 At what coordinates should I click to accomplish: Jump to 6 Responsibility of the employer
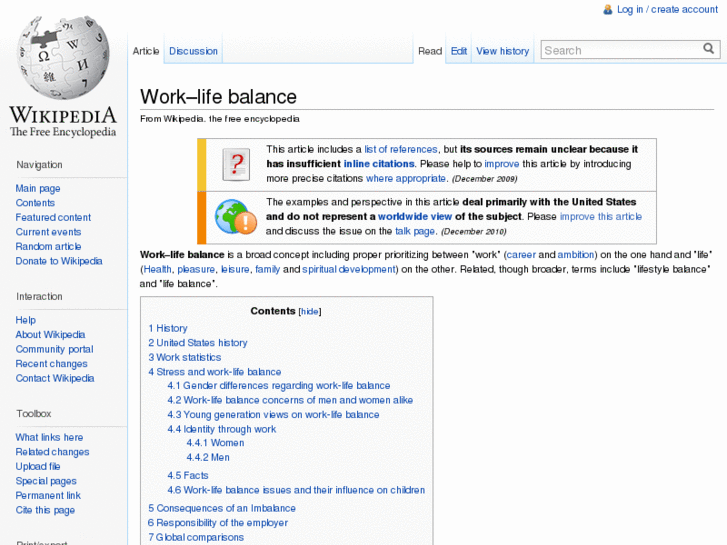click(218, 523)
